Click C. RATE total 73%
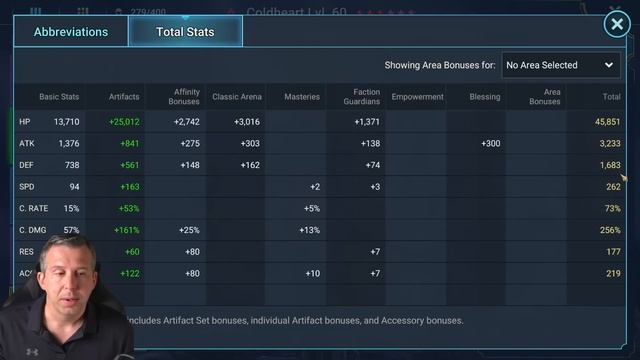The height and width of the screenshot is (360, 640). tap(612, 208)
